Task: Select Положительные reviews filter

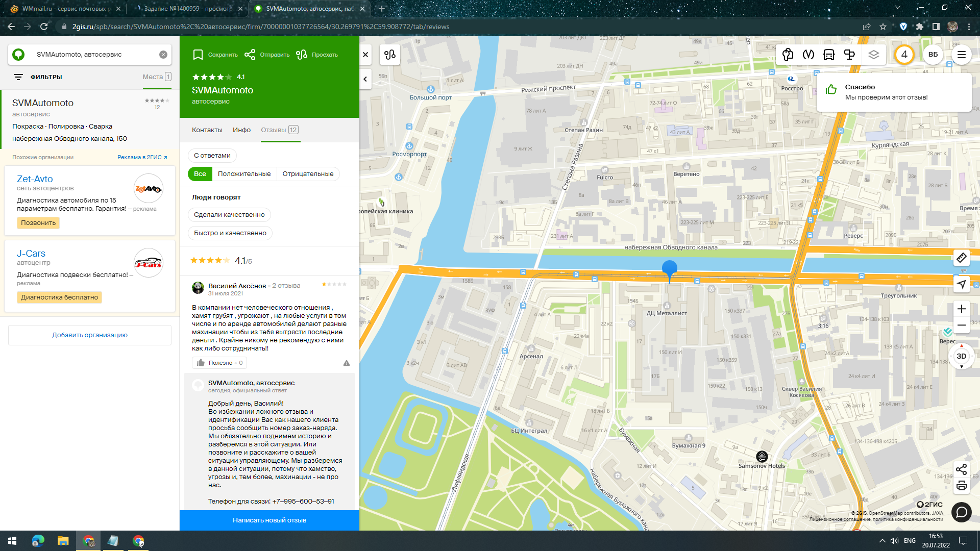Action: (244, 174)
